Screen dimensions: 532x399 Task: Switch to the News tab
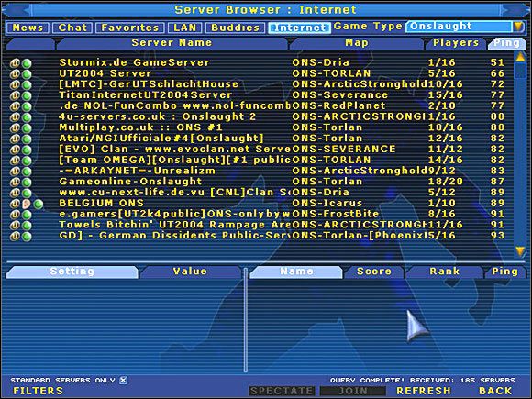28,28
